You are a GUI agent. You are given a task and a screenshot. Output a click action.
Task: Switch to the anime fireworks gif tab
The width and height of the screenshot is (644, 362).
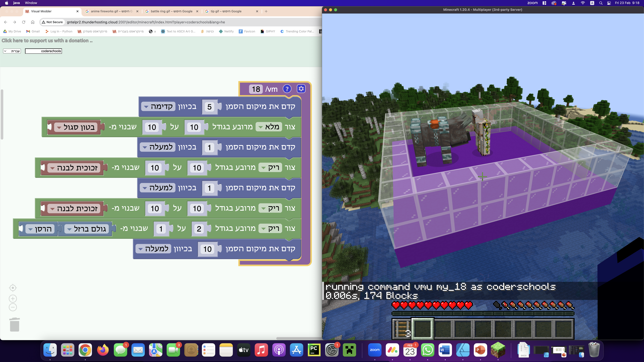112,11
